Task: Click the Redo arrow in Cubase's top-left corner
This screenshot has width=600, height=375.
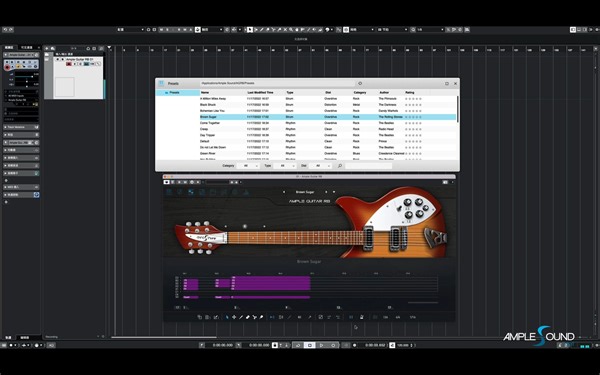Action: pyautogui.click(x=10, y=29)
